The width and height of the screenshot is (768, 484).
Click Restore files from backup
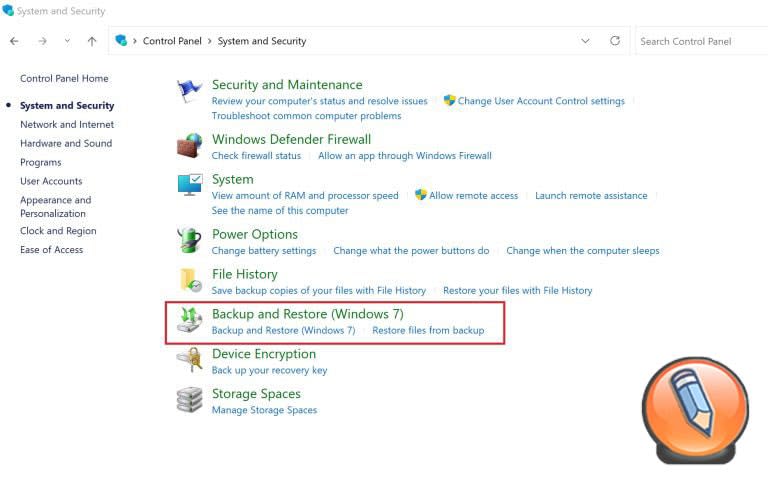(428, 330)
